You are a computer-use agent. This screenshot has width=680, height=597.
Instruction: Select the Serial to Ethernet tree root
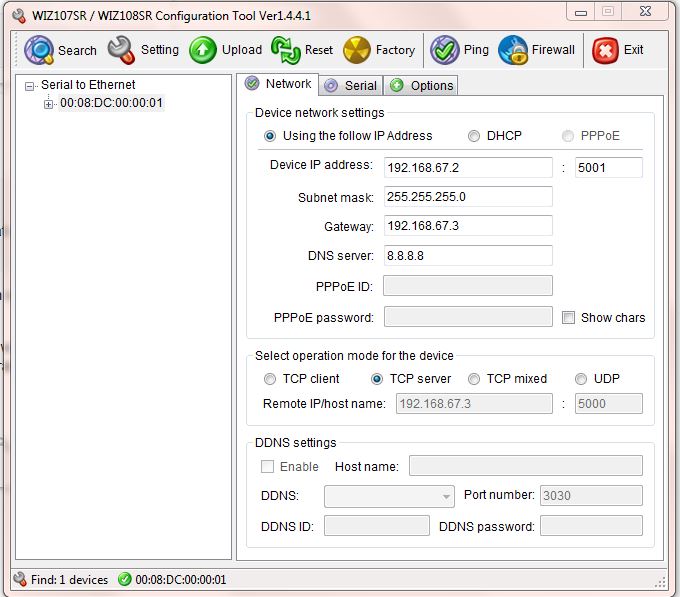point(88,85)
